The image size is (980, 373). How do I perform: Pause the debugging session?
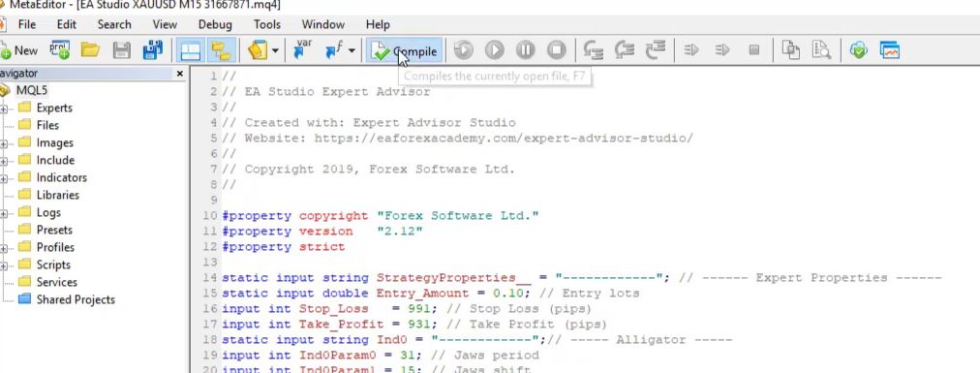click(525, 50)
